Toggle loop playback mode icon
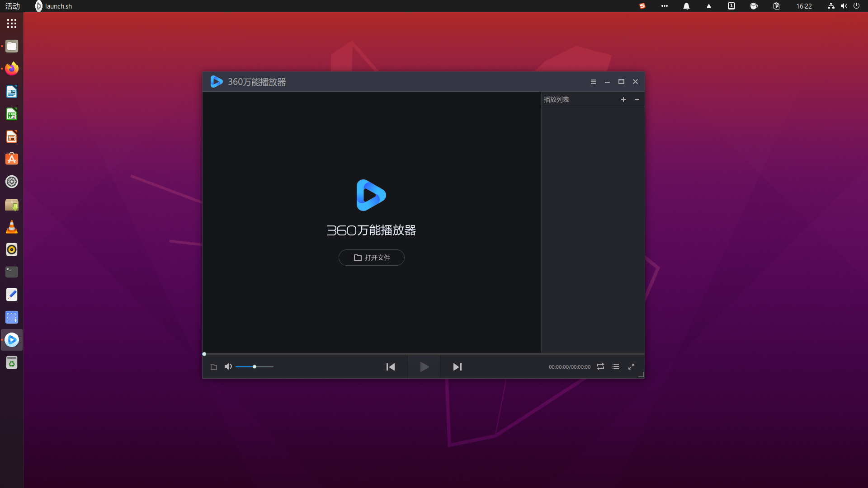Image resolution: width=868 pixels, height=488 pixels. click(600, 366)
